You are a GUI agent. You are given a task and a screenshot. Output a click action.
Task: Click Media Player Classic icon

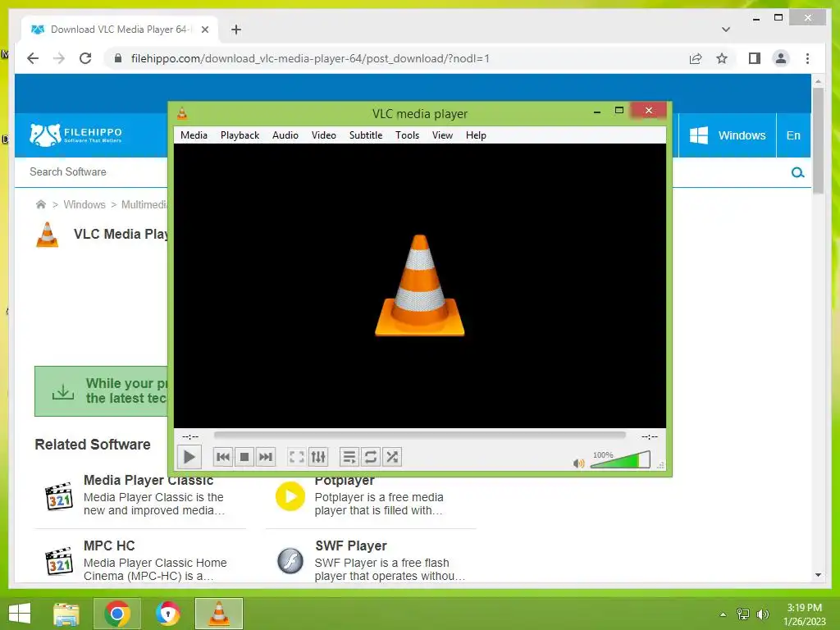(59, 496)
